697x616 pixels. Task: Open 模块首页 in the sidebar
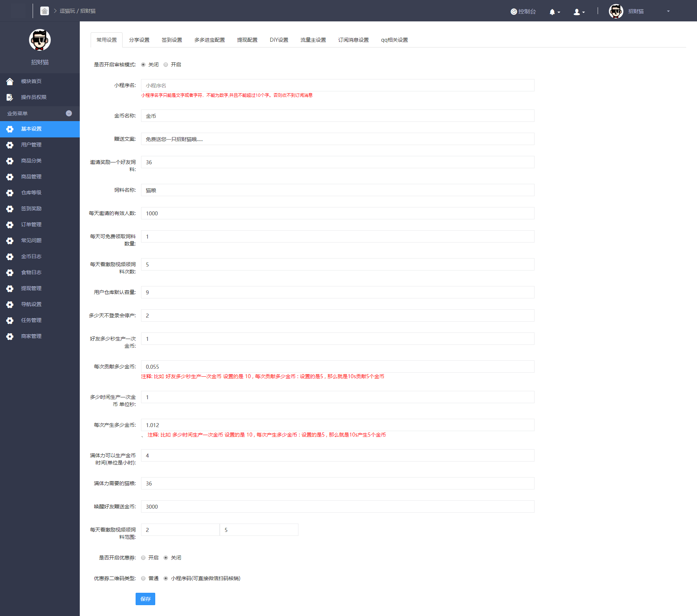coord(40,81)
